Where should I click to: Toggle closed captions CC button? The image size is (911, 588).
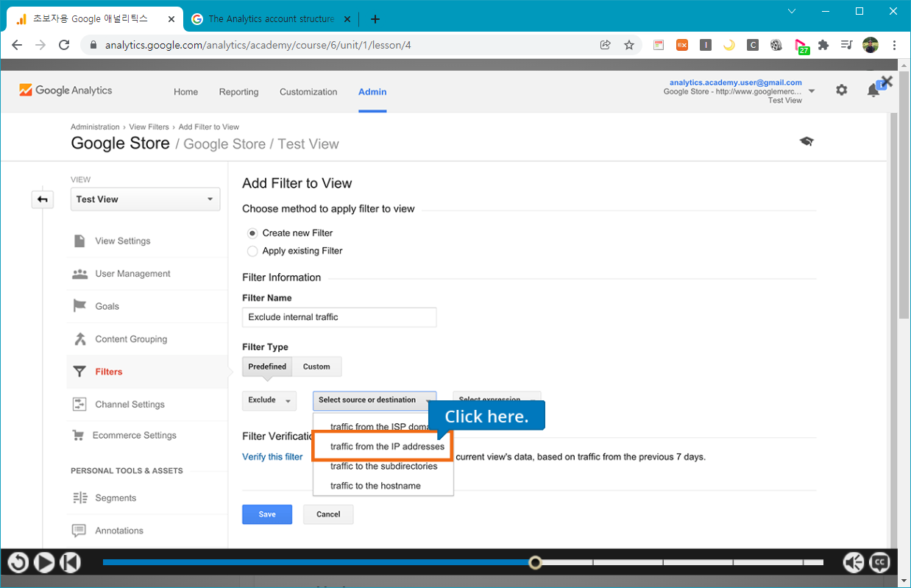[879, 563]
